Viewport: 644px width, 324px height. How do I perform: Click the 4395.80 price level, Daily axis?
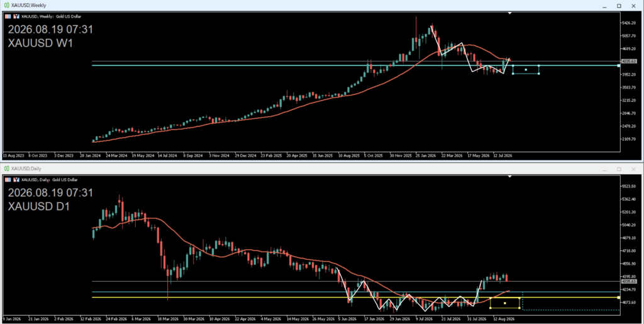click(x=629, y=276)
